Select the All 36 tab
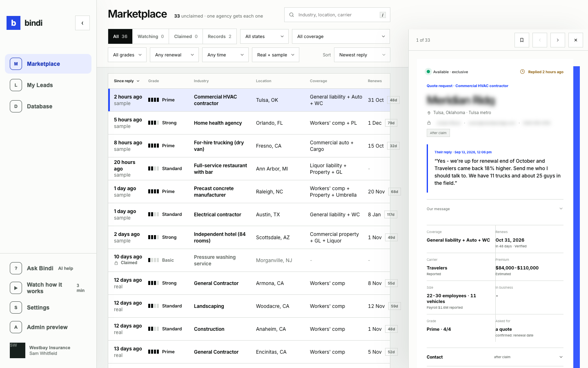 pyautogui.click(x=120, y=36)
